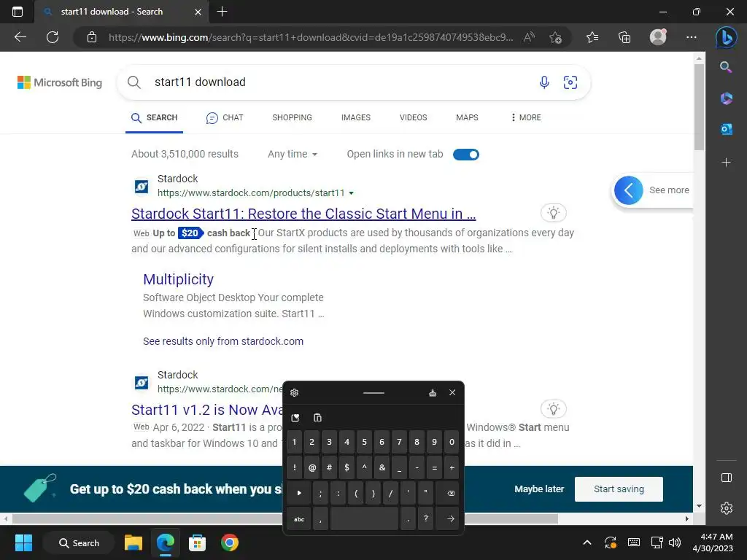Dock the touch keyboard icon
This screenshot has width=747, height=560.
[x=433, y=392]
